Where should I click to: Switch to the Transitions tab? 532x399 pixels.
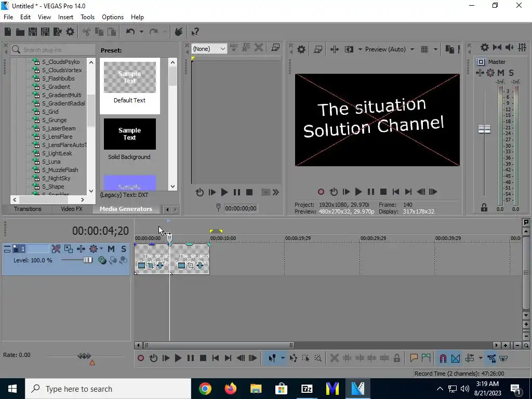coord(28,209)
